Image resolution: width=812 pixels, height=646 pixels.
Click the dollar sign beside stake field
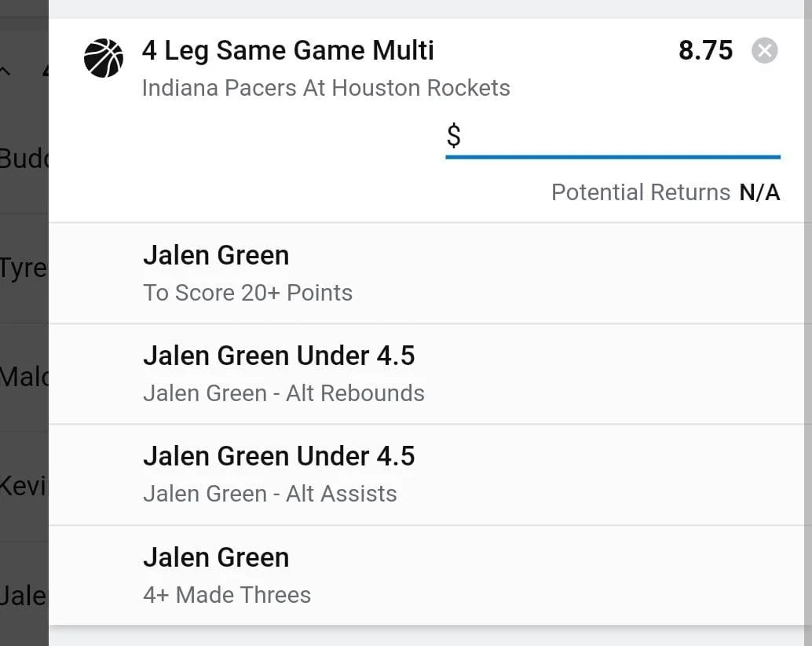pos(454,137)
